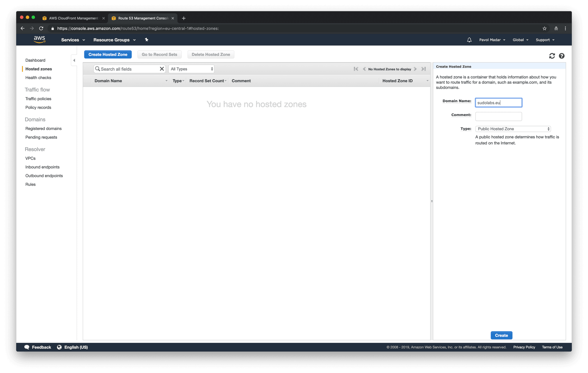Viewport: 588px width, 373px height.
Task: Open the Terms of Use link
Action: pyautogui.click(x=552, y=347)
